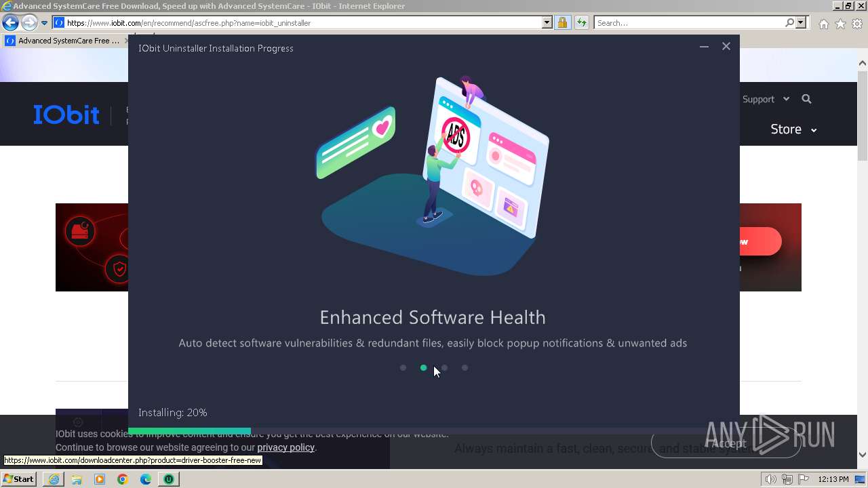Click the privacy policy link

tap(285, 447)
